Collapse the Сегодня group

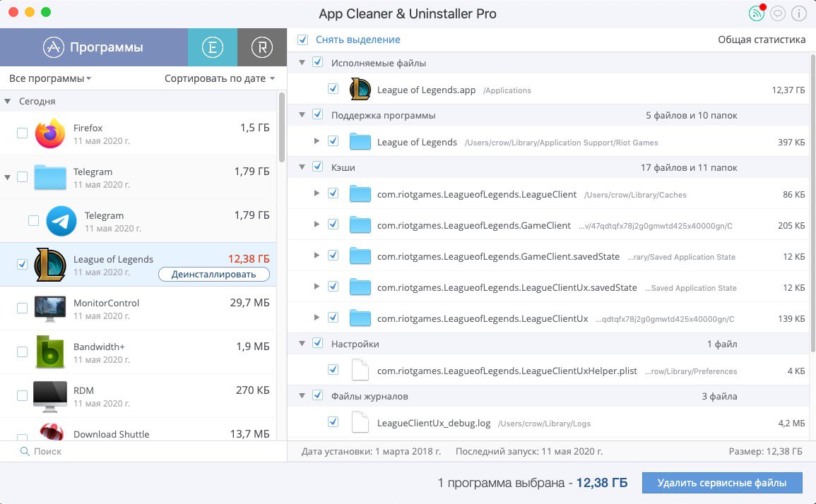coord(7,102)
